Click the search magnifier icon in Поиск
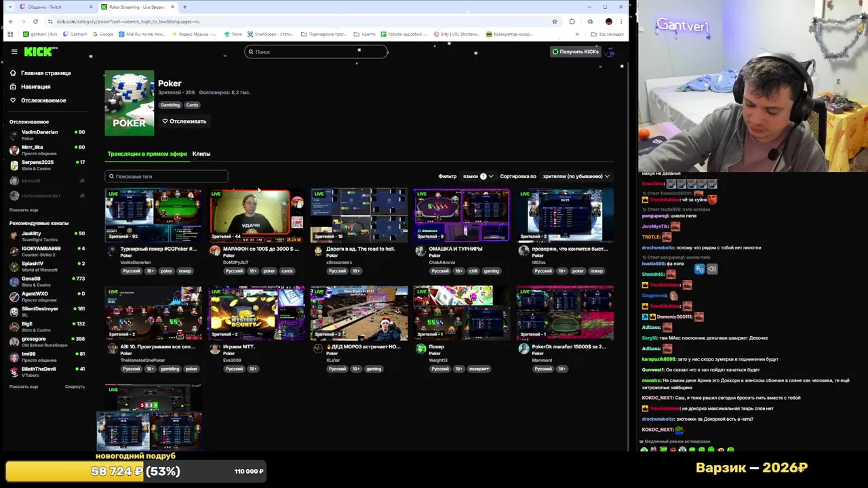Screen dimensions: 868x488 (x=251, y=52)
